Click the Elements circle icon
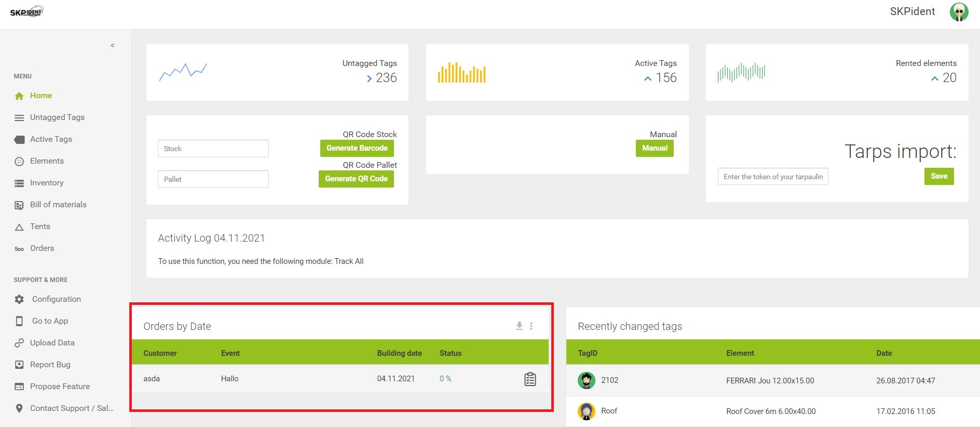 coord(19,162)
